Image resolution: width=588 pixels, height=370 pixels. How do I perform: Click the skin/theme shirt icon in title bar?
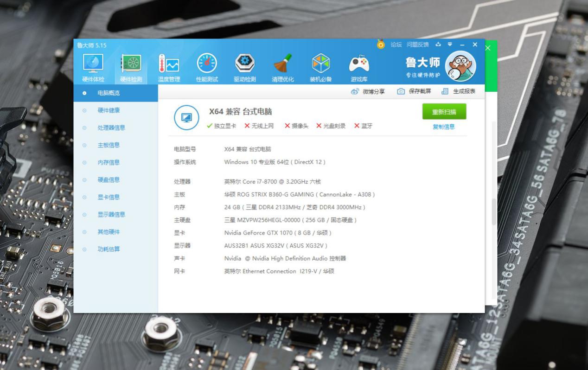click(438, 45)
